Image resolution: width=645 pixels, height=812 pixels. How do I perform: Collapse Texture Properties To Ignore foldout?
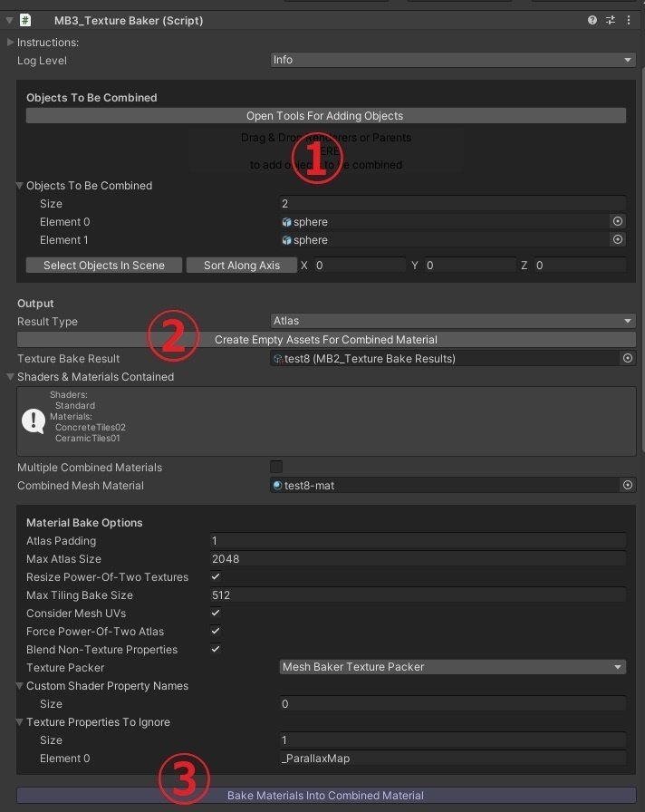(20, 722)
